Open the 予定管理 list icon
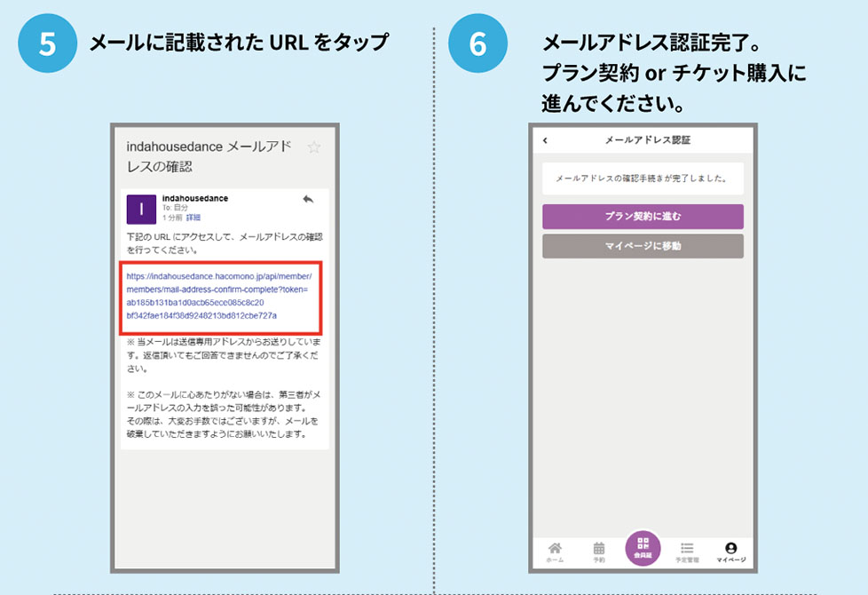Screen dimensions: 868x595 (686, 551)
